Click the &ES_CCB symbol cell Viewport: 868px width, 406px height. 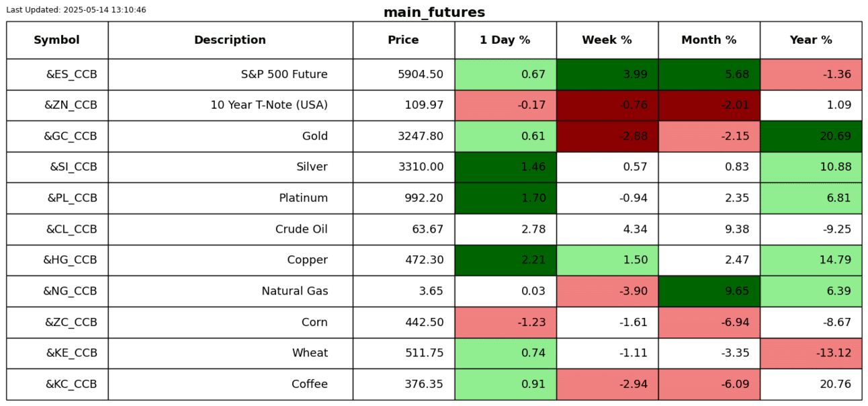tap(71, 75)
